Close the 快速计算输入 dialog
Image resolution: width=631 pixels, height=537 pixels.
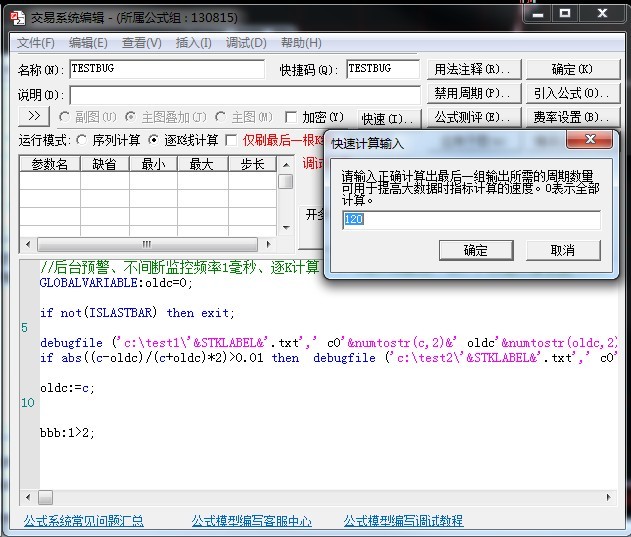596,141
